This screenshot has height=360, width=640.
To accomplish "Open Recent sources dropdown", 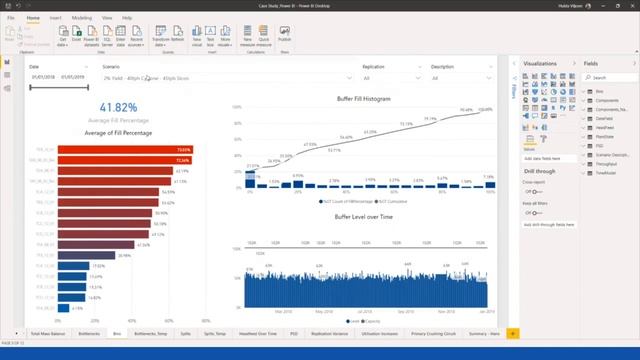I will click(x=136, y=36).
